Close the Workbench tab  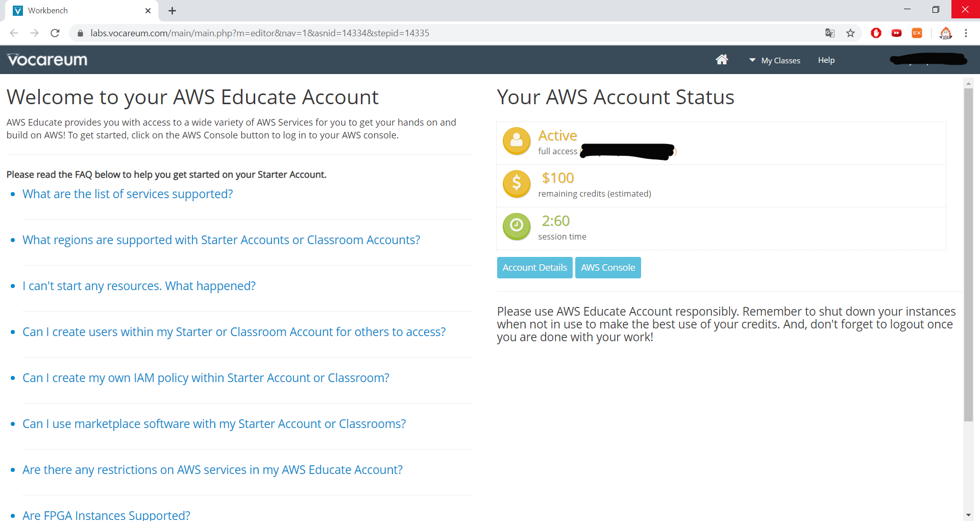point(148,11)
